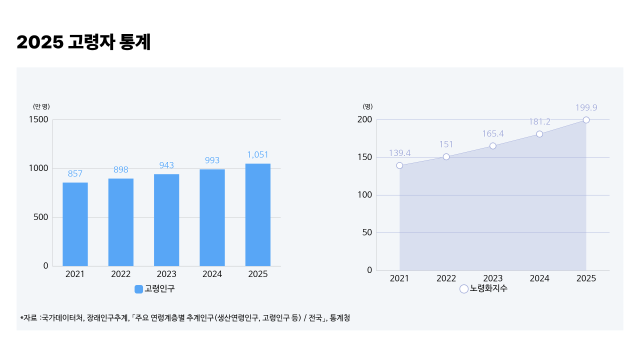Click the blue 고령인구 legend swatch

click(139, 289)
